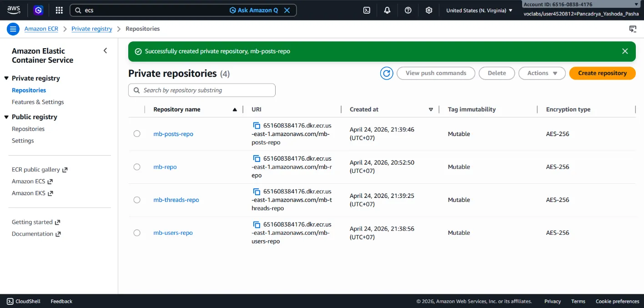
Task: Open CloudShell in the footer bar
Action: click(x=24, y=301)
